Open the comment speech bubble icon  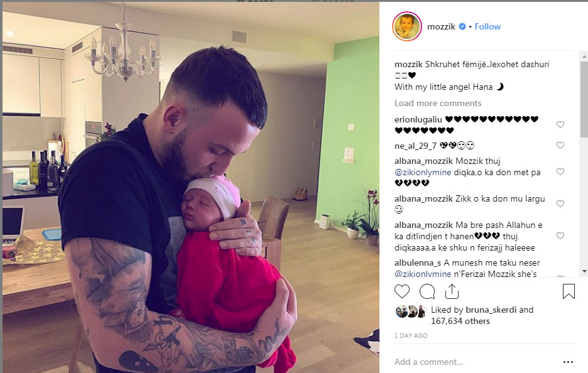[427, 291]
